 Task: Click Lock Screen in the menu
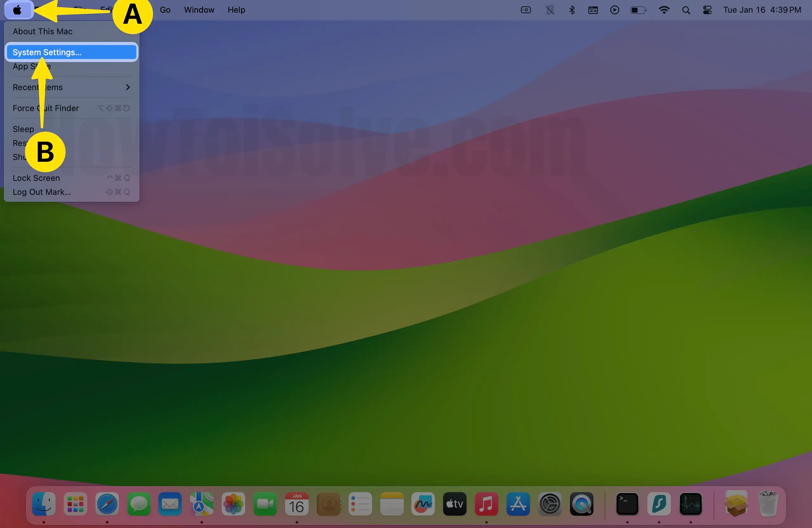coord(36,178)
